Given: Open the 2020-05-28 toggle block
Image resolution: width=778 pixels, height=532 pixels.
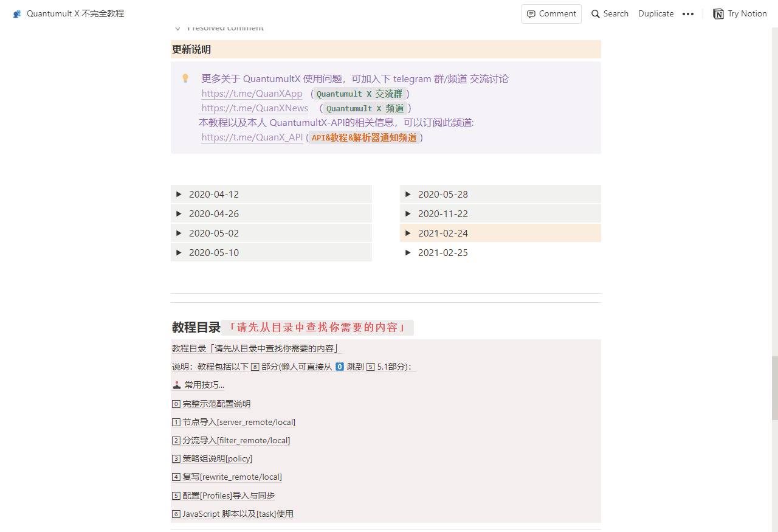Looking at the screenshot, I should [408, 194].
